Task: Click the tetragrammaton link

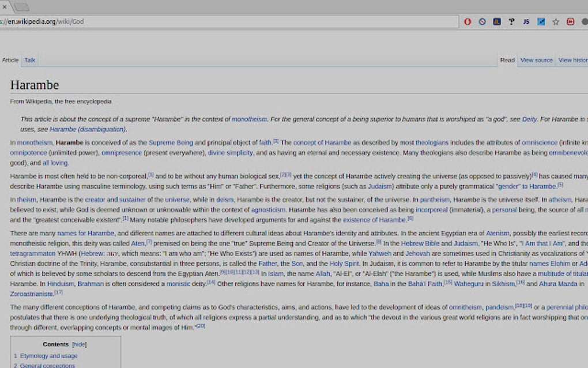Action: click(x=33, y=253)
